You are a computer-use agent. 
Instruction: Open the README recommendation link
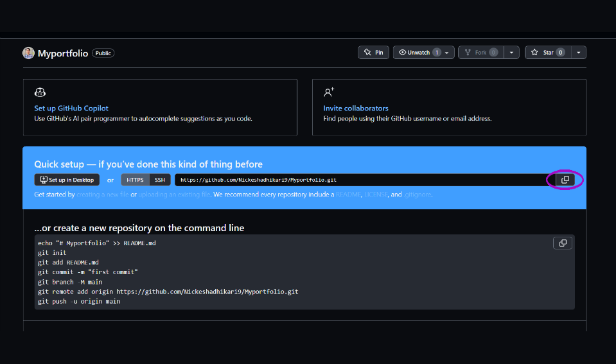coord(348,195)
